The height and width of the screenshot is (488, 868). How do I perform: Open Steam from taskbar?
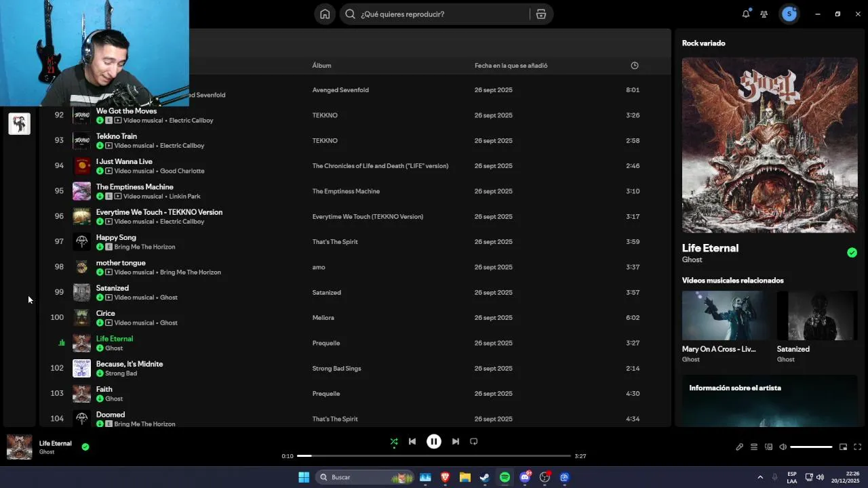click(x=485, y=477)
